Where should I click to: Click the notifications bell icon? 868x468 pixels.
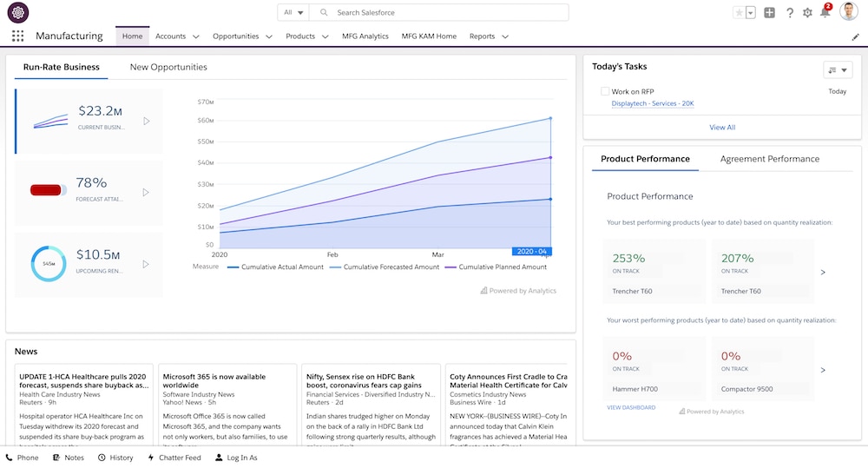[825, 12]
